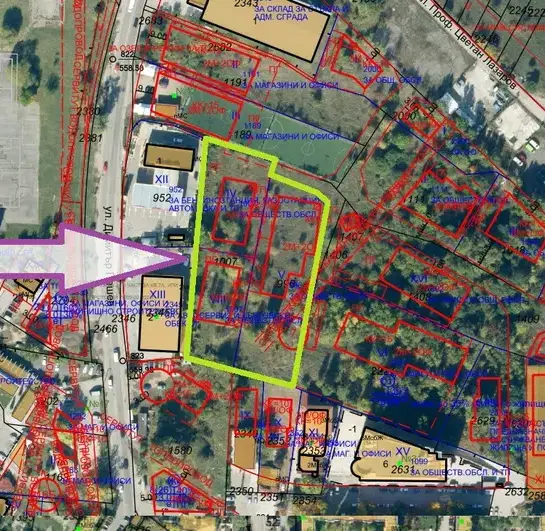Viewport: 545px width, 531px height.
Task: Click the parcel number 1580 label
Action: [x=180, y=450]
